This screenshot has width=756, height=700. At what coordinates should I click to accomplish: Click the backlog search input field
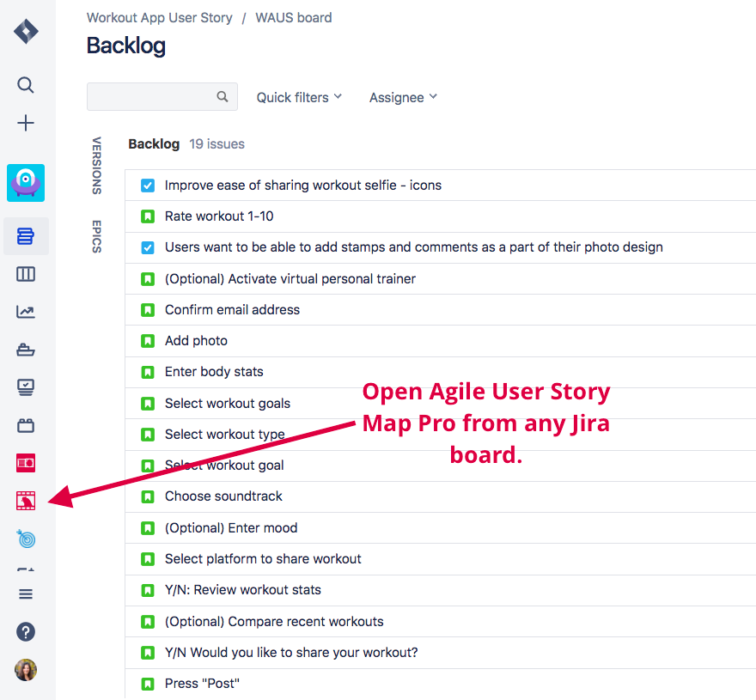pyautogui.click(x=162, y=96)
